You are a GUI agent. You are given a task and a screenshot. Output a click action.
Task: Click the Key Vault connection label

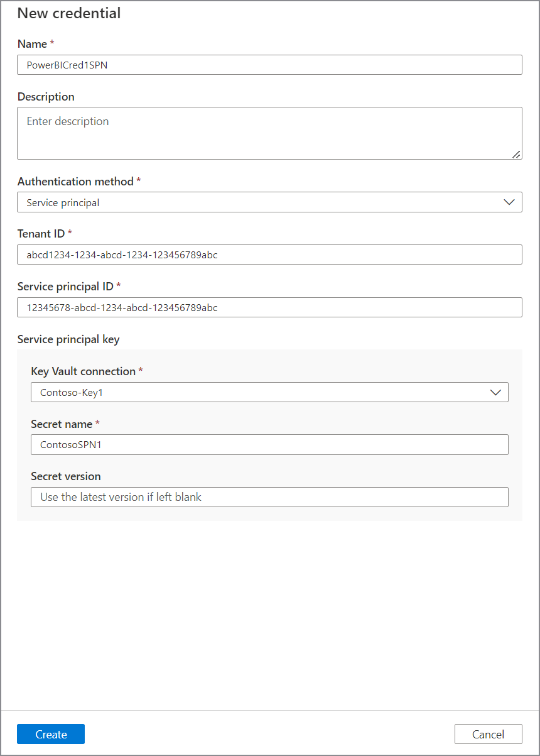(x=83, y=371)
